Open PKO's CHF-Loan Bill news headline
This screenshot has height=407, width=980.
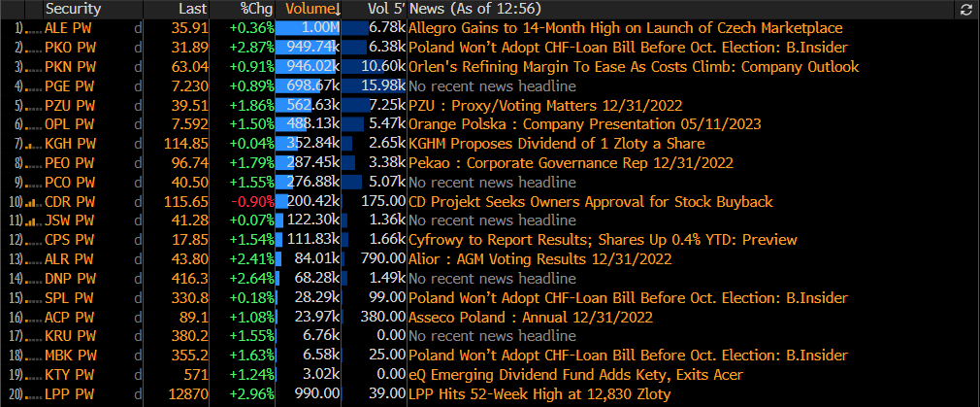tap(628, 48)
